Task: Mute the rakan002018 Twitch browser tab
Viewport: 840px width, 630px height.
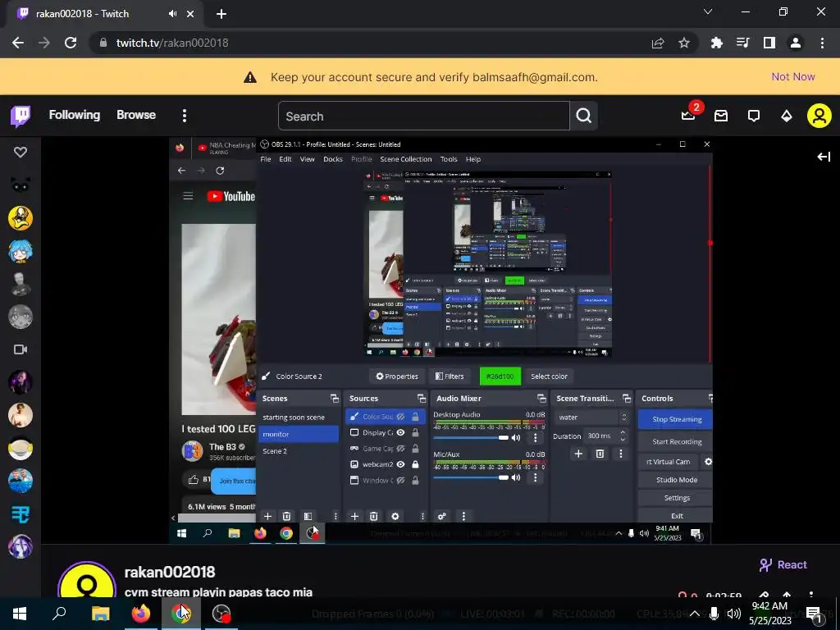Action: click(172, 14)
